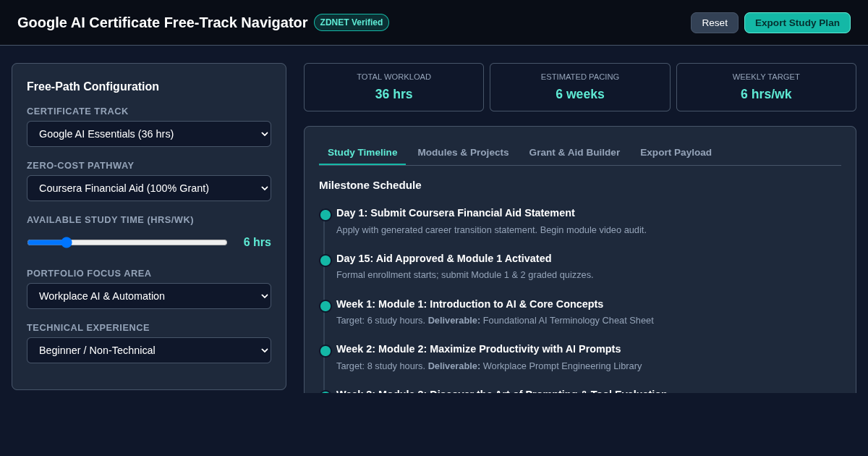
Task: Select 'Week 2: Module 2: Maximize Productivity' heading
Action: 478,349
